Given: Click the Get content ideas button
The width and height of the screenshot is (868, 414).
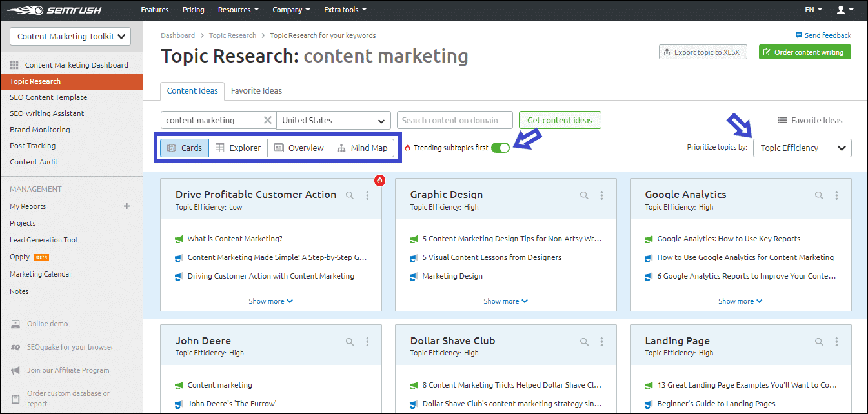Looking at the screenshot, I should (x=560, y=120).
